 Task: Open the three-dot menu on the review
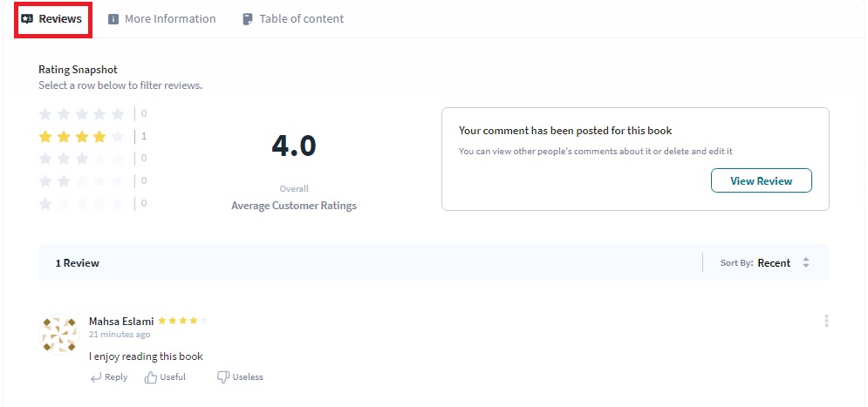click(825, 321)
